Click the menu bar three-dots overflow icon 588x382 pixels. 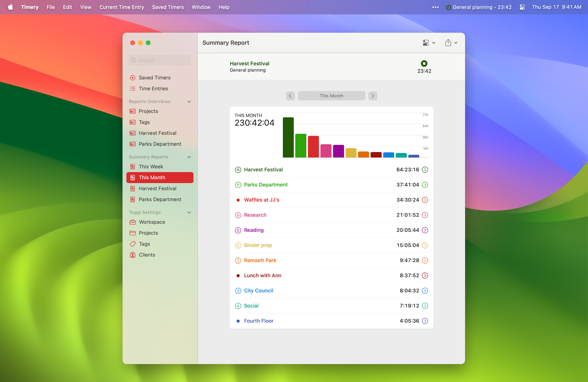[x=435, y=7]
